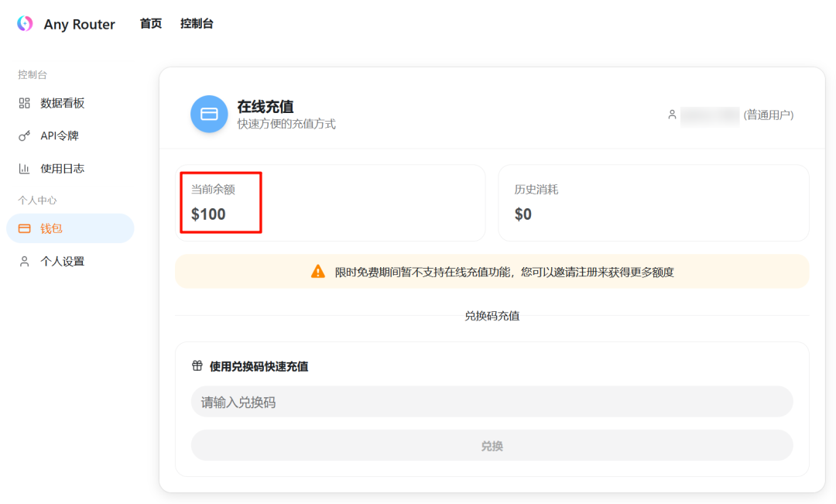Select the 数据看板 sidebar entry
The image size is (836, 504).
coord(60,103)
